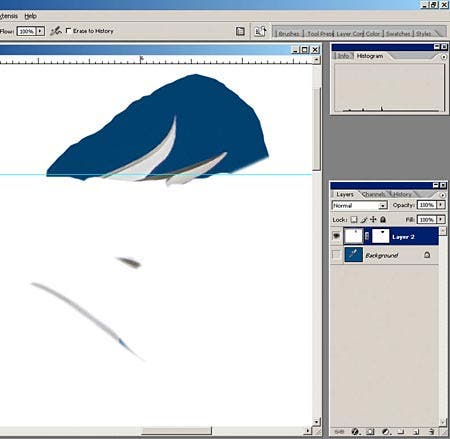Viewport: 450px width, 439px height.
Task: Click the lock image pixels brush icon
Action: pyautogui.click(x=364, y=220)
